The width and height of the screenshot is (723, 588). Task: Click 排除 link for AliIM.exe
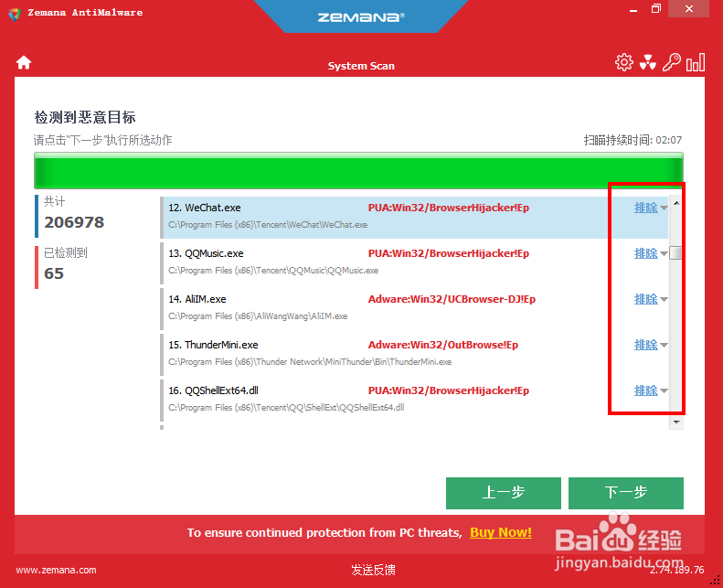point(646,299)
